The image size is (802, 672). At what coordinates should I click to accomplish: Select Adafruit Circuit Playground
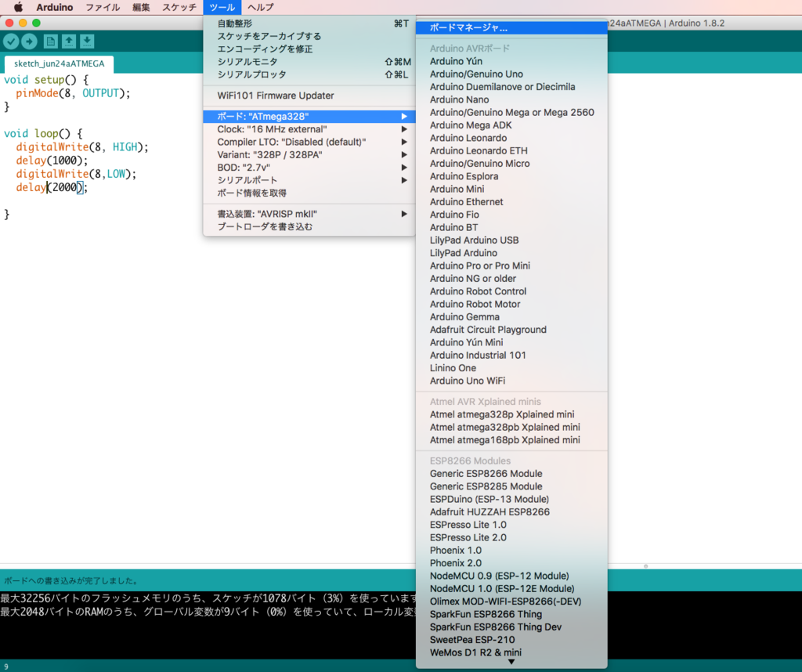point(511,330)
